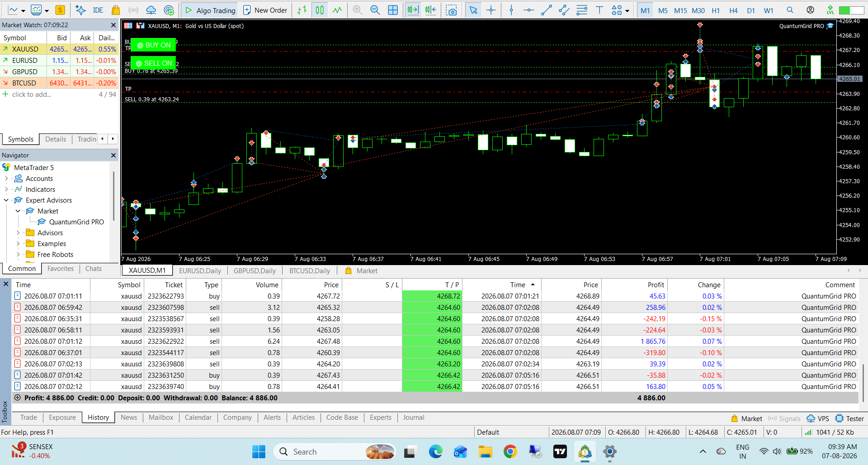Switch chart to candlestick view
This screenshot has width=868, height=465.
point(320,10)
